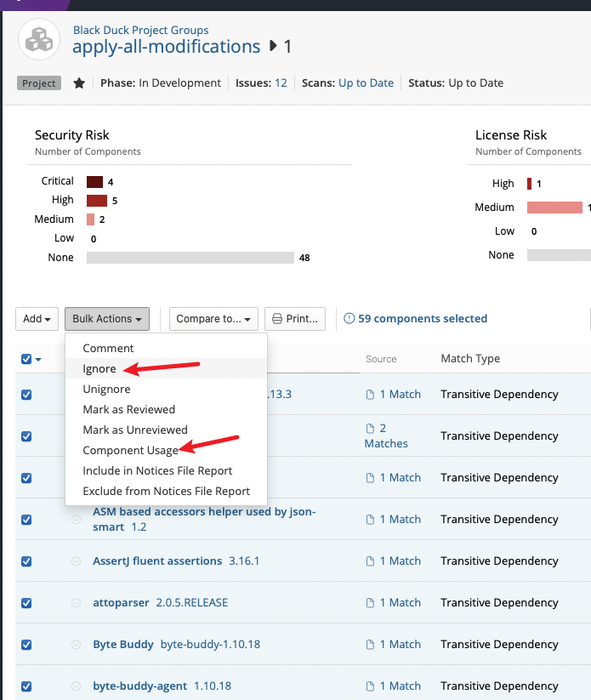Open ASM based accessors helper component link
The height and width of the screenshot is (700, 591).
click(204, 519)
